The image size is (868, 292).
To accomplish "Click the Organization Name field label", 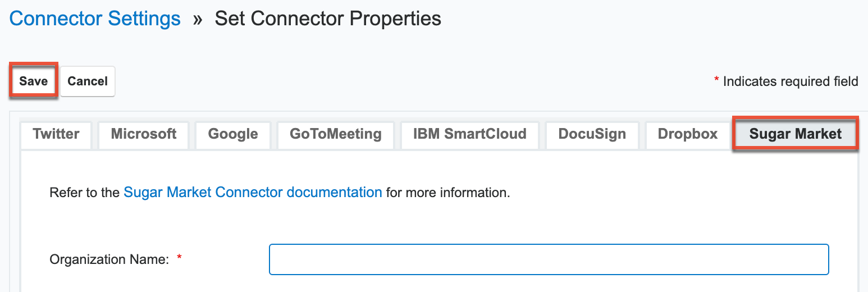I will pyautogui.click(x=109, y=259).
